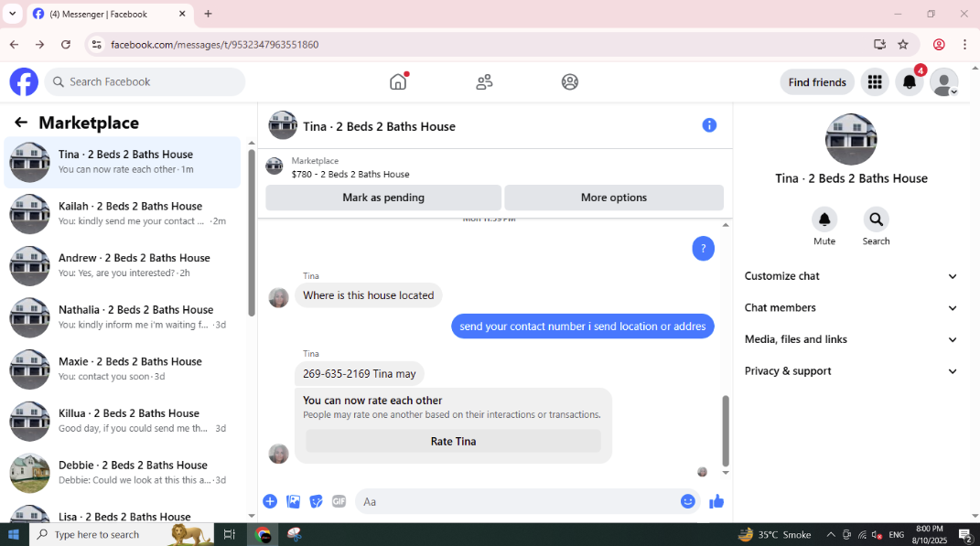The width and height of the screenshot is (980, 546).
Task: Open the Andrew conversation
Action: point(123,265)
